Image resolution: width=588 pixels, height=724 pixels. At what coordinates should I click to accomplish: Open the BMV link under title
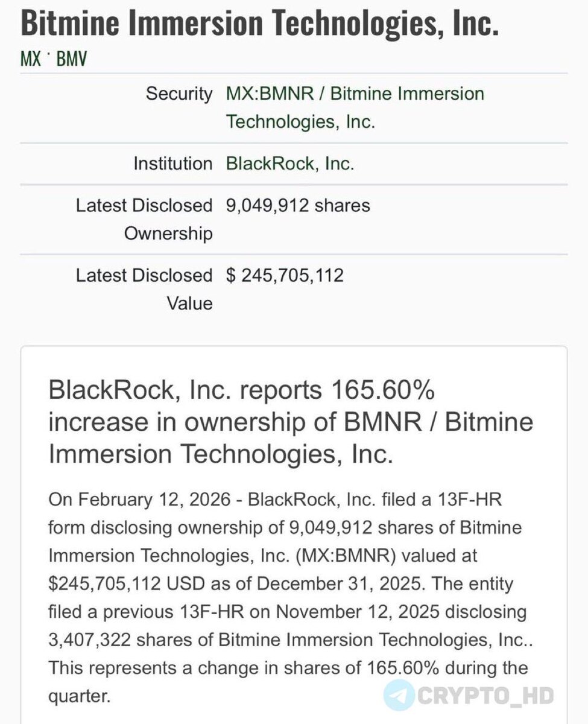(x=72, y=60)
